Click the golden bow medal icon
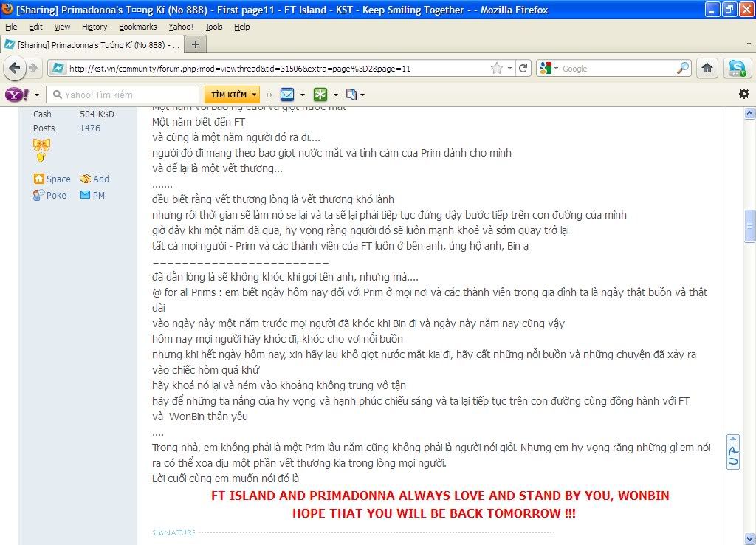 click(41, 149)
